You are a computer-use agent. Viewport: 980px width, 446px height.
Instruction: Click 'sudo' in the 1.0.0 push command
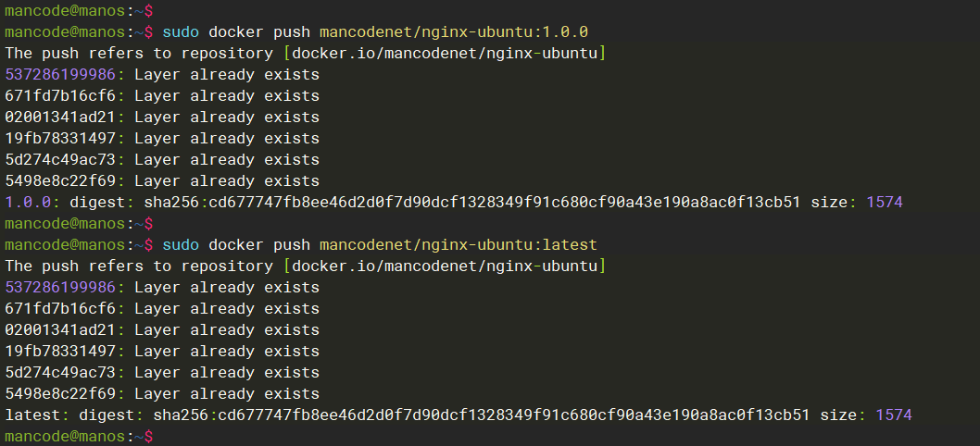181,32
